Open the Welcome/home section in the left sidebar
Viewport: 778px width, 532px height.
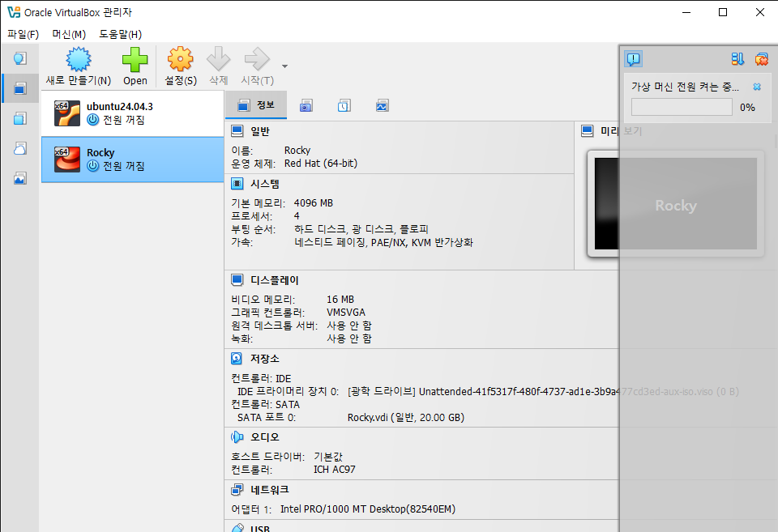click(19, 58)
